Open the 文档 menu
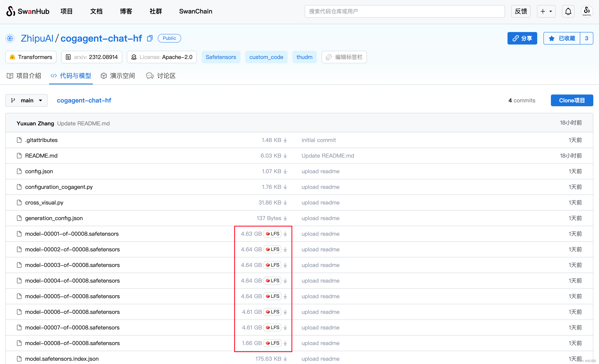Viewport: 599px width, 364px height. click(96, 11)
